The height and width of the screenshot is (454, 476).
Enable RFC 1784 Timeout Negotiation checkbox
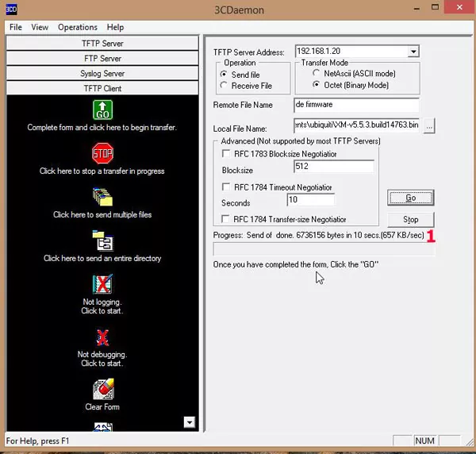[x=227, y=187]
